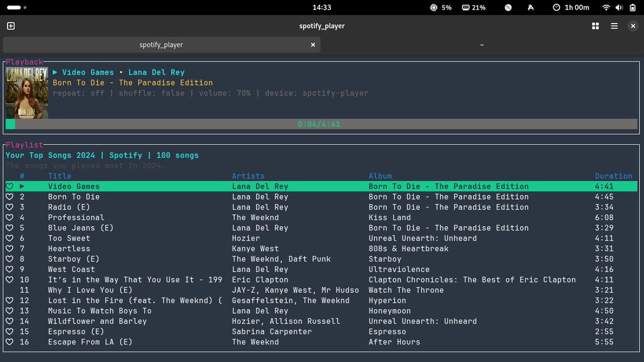Select the Professional track row title
Screen dimensions: 644x362
click(x=76, y=218)
